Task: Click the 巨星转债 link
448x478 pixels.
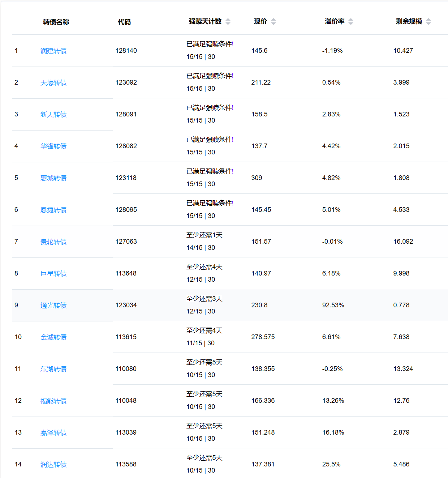Action: click(x=53, y=274)
